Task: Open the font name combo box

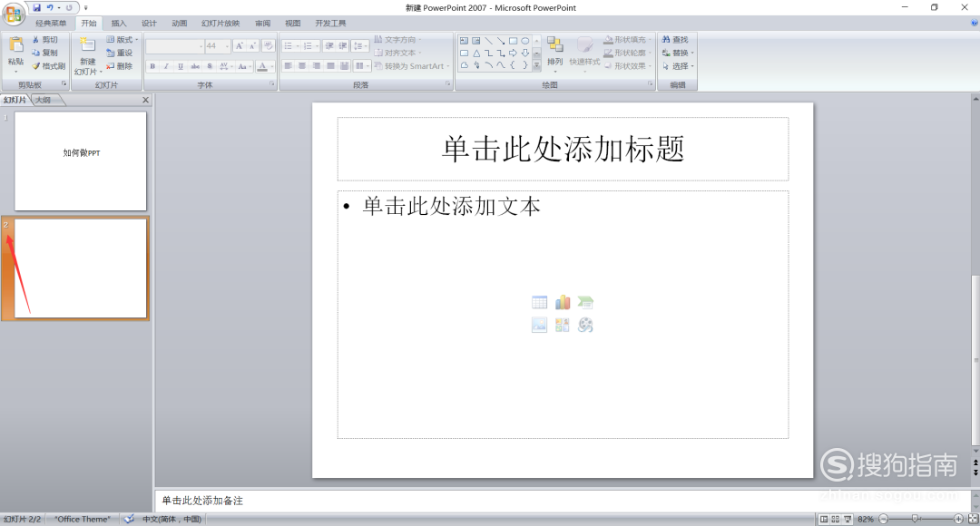Action: point(175,46)
